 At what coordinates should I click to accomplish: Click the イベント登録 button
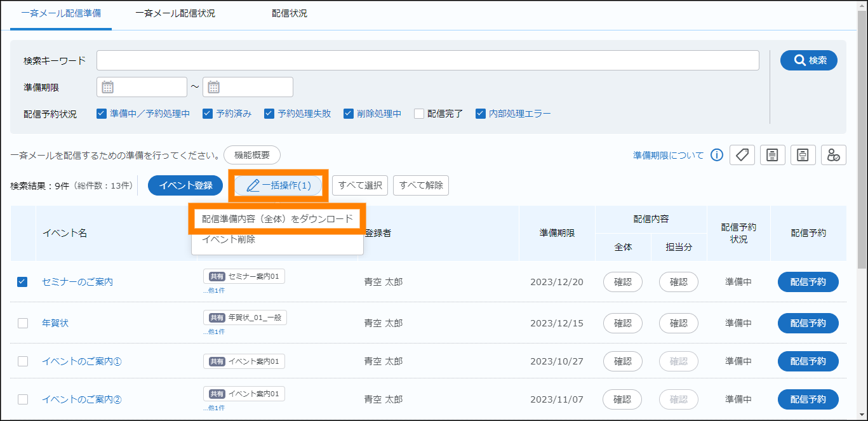[185, 185]
